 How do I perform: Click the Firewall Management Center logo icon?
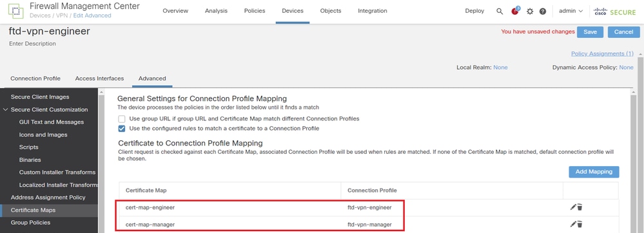pos(15,11)
